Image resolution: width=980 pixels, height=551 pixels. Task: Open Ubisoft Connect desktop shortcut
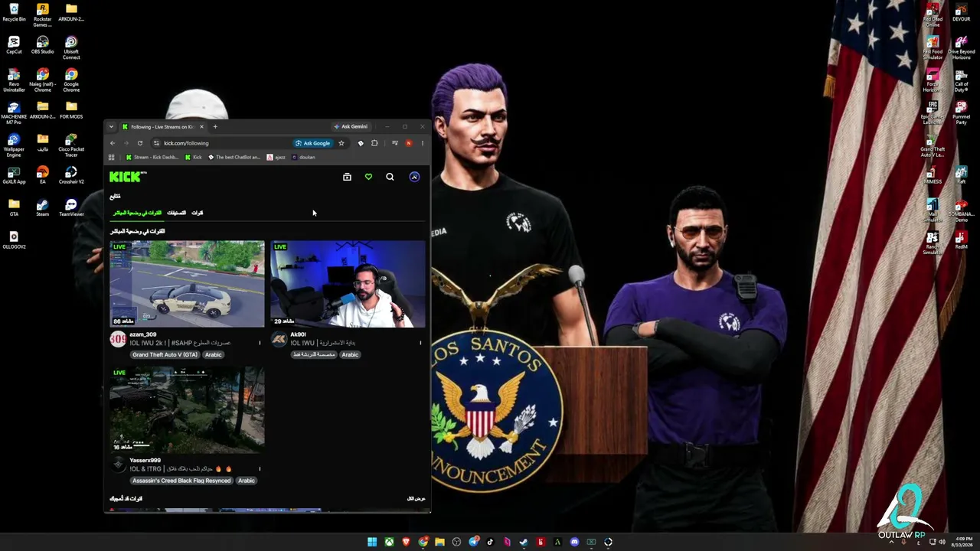click(x=71, y=47)
